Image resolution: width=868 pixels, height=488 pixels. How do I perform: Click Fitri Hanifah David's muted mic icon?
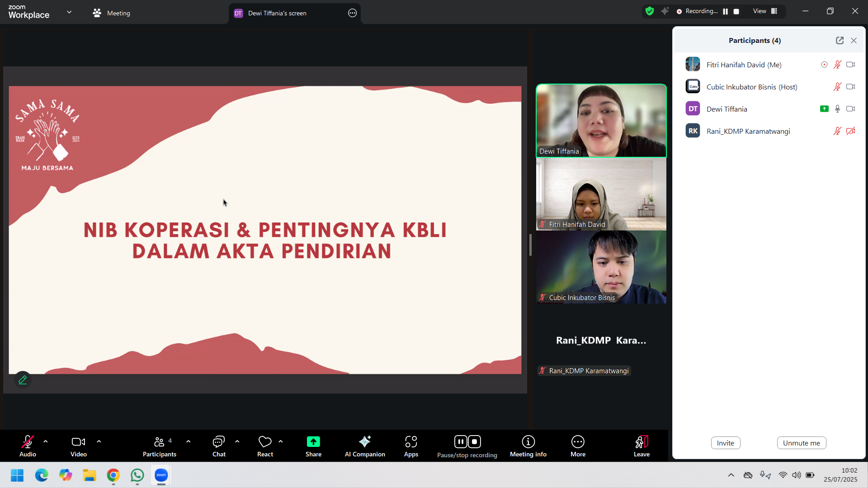point(837,65)
